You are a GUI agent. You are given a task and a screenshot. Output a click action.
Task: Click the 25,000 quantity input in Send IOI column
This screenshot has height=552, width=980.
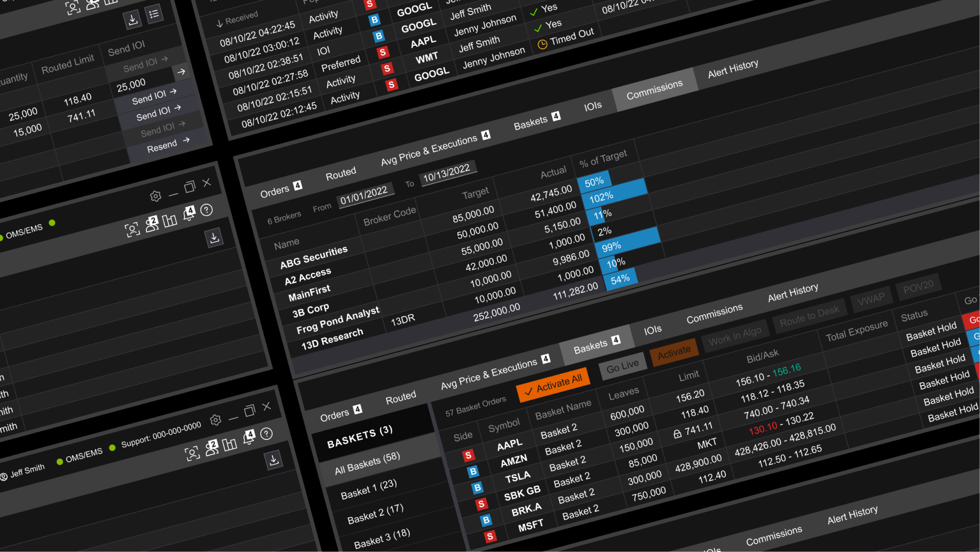pyautogui.click(x=131, y=85)
